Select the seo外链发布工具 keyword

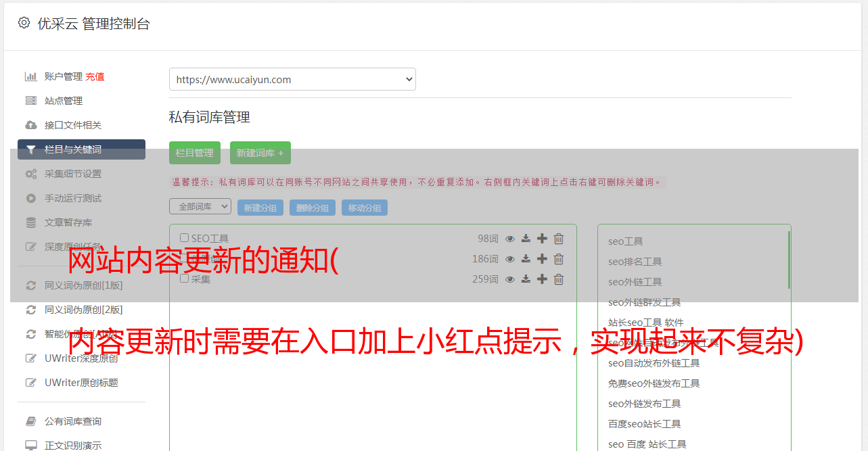pyautogui.click(x=645, y=404)
